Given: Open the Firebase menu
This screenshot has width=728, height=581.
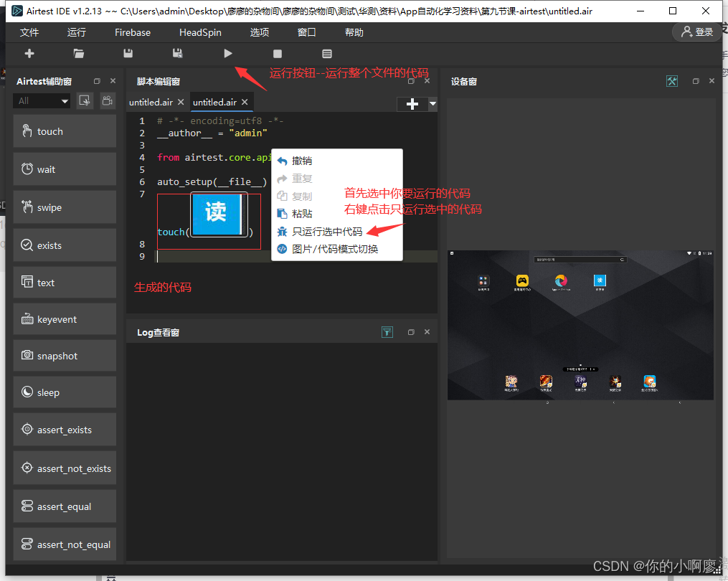Looking at the screenshot, I should pos(133,32).
